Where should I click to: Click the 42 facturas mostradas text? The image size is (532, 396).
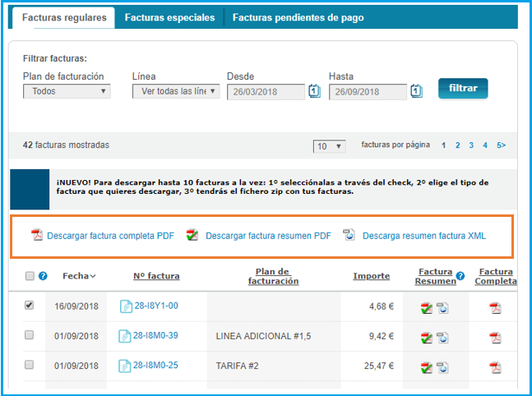(x=66, y=145)
